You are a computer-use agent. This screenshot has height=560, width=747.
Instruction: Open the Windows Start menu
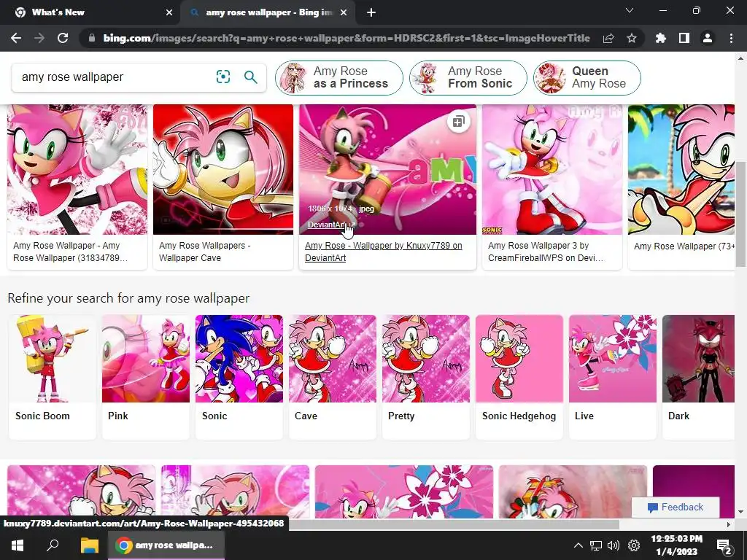point(18,545)
